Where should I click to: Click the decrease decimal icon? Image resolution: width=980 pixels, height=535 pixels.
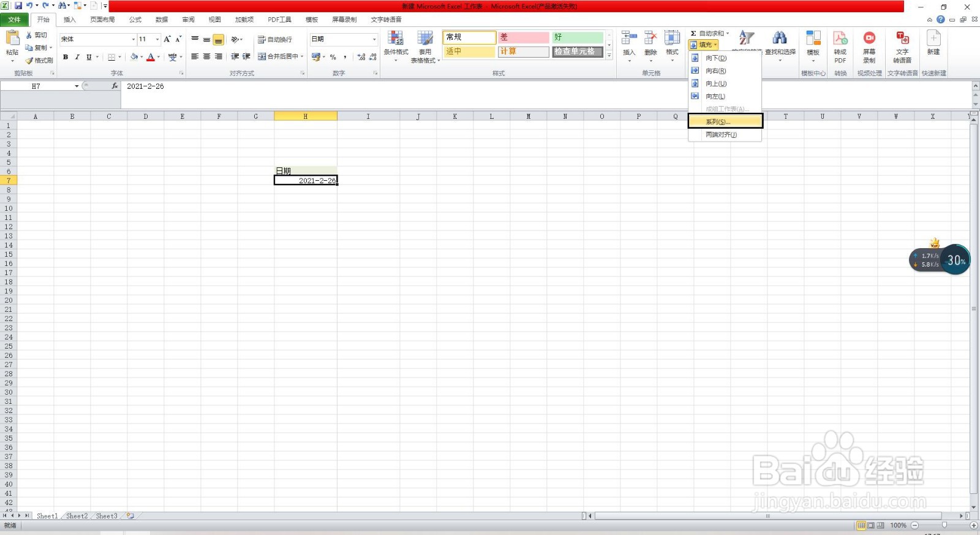[373, 57]
